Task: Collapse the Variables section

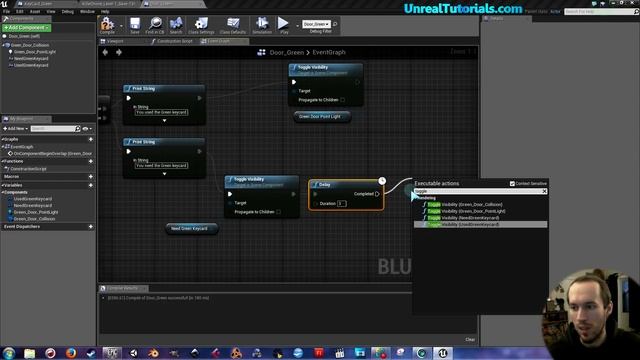Action: (x=3, y=185)
